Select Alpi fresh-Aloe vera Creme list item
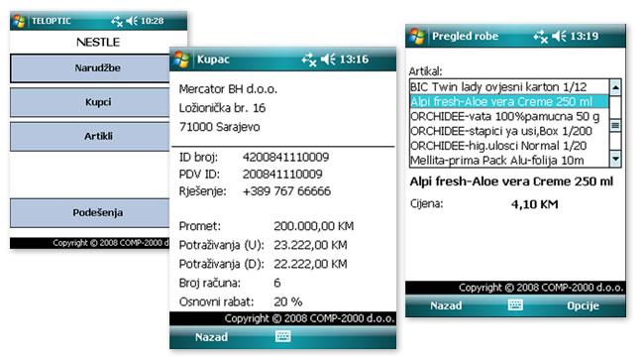The image size is (644, 363). pyautogui.click(x=509, y=101)
